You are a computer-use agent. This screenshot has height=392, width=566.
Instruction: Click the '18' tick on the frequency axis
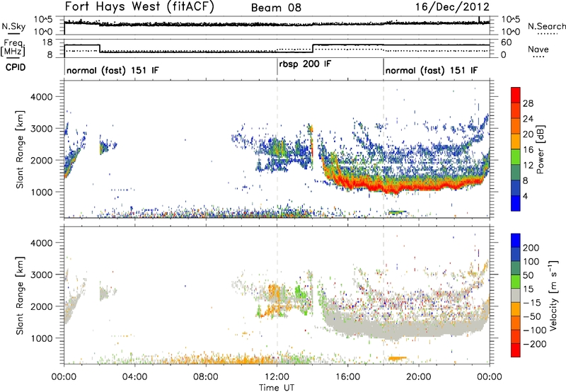[x=47, y=42]
